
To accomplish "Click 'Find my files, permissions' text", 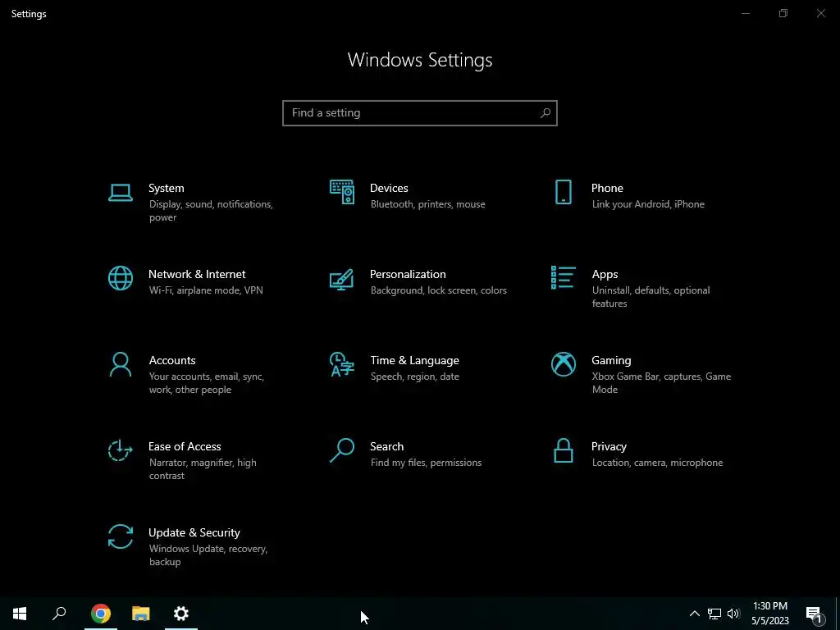I will pyautogui.click(x=426, y=463).
